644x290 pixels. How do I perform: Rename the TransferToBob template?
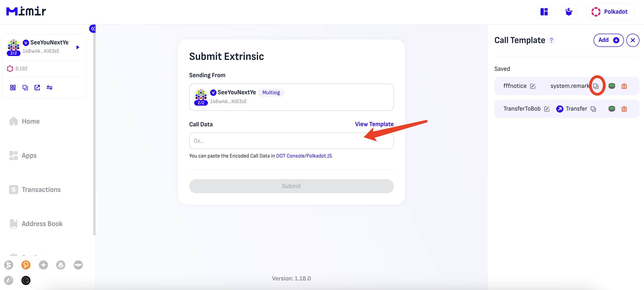[x=547, y=109]
